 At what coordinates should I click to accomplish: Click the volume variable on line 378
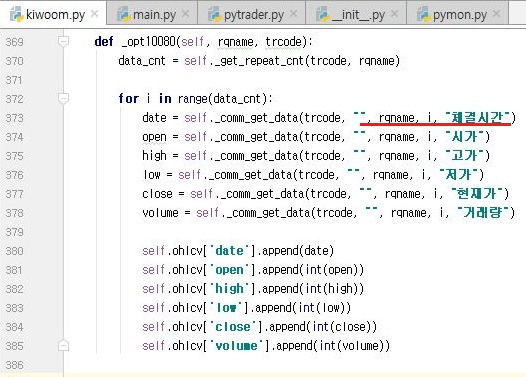click(x=160, y=213)
